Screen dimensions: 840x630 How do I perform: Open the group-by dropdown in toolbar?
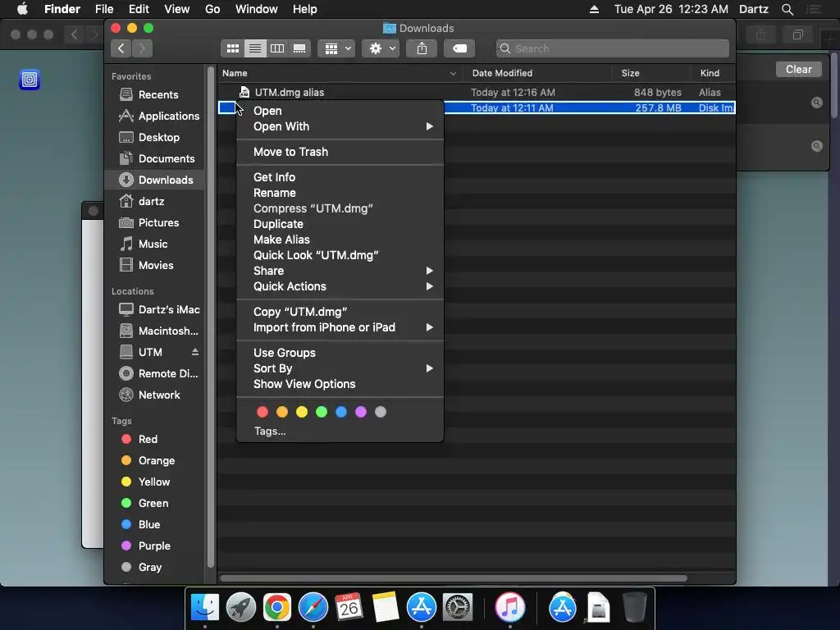[337, 48]
